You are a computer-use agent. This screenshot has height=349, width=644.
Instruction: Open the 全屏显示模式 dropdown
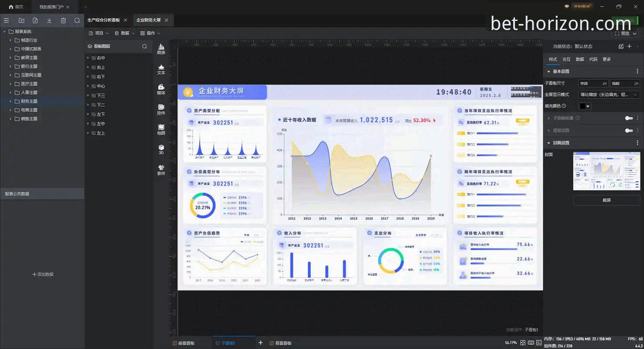609,95
